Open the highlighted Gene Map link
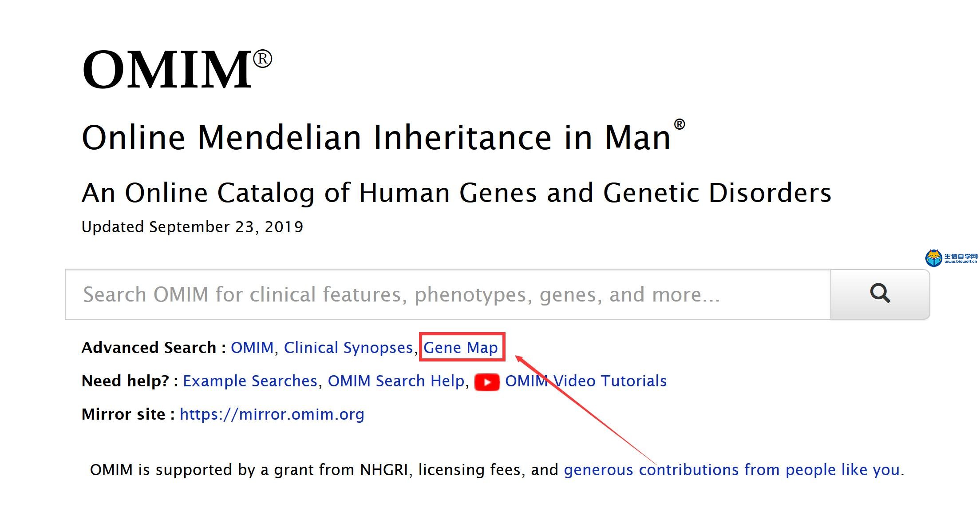The image size is (980, 516). click(x=461, y=348)
